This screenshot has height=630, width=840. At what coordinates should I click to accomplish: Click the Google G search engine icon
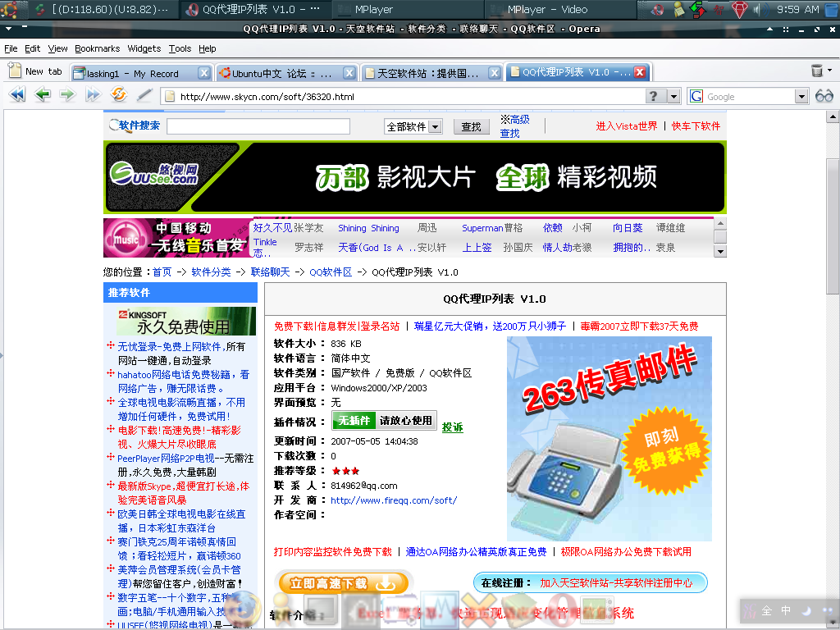click(x=696, y=97)
